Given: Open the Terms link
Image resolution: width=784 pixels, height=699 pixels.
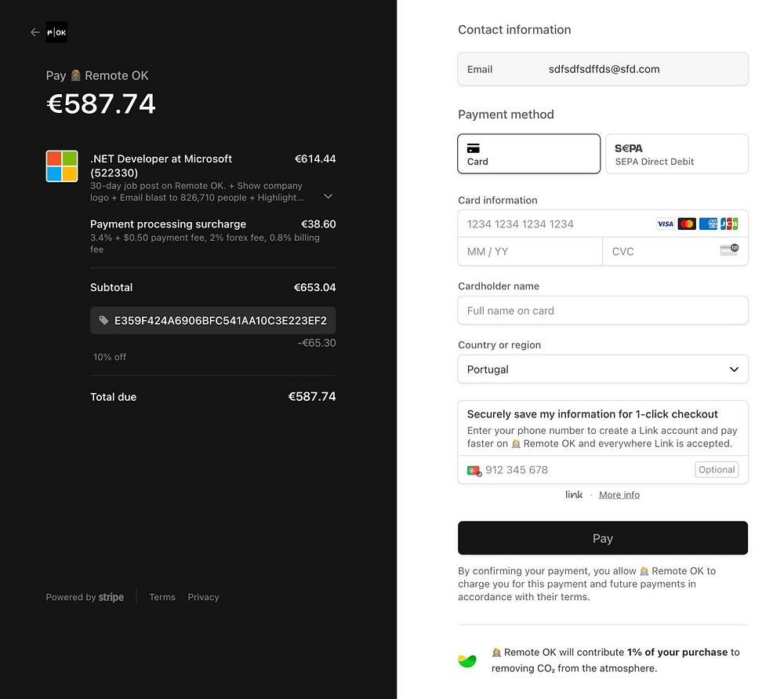Looking at the screenshot, I should click(x=162, y=597).
